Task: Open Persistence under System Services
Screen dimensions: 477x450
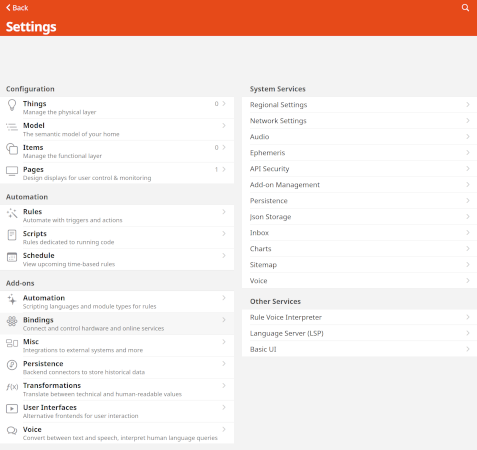Action: (x=359, y=201)
